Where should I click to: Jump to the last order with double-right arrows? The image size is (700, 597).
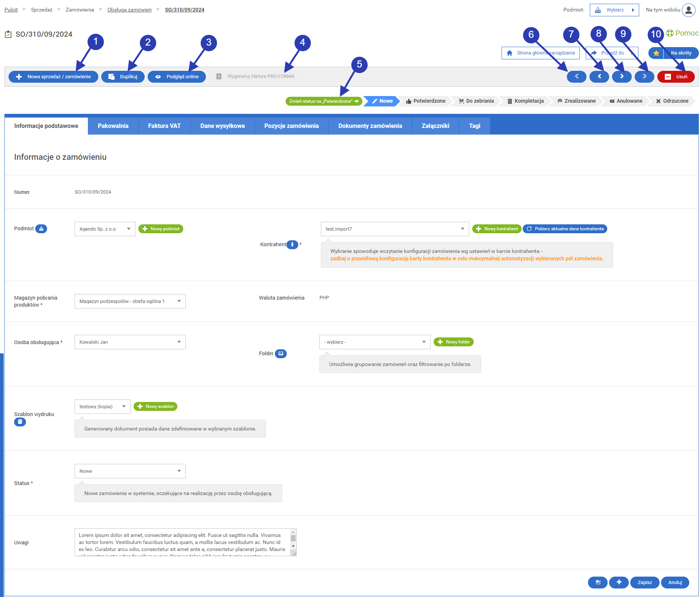click(x=644, y=77)
